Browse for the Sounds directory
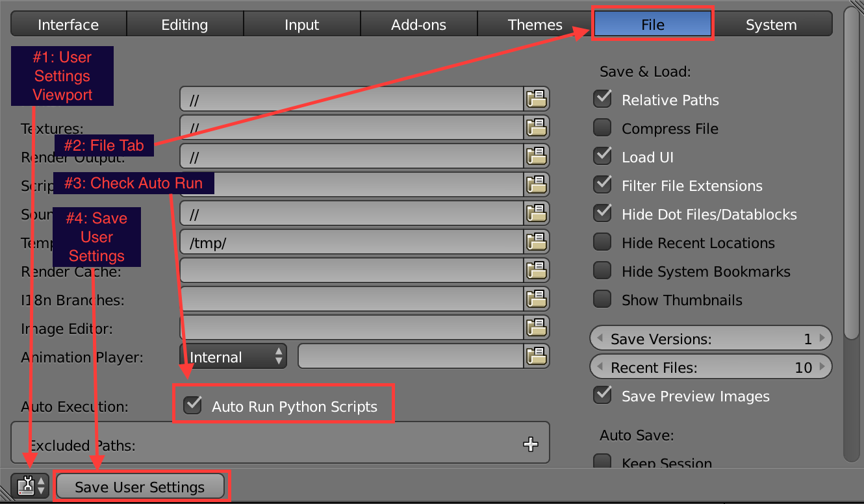The height and width of the screenshot is (504, 864). [x=537, y=213]
